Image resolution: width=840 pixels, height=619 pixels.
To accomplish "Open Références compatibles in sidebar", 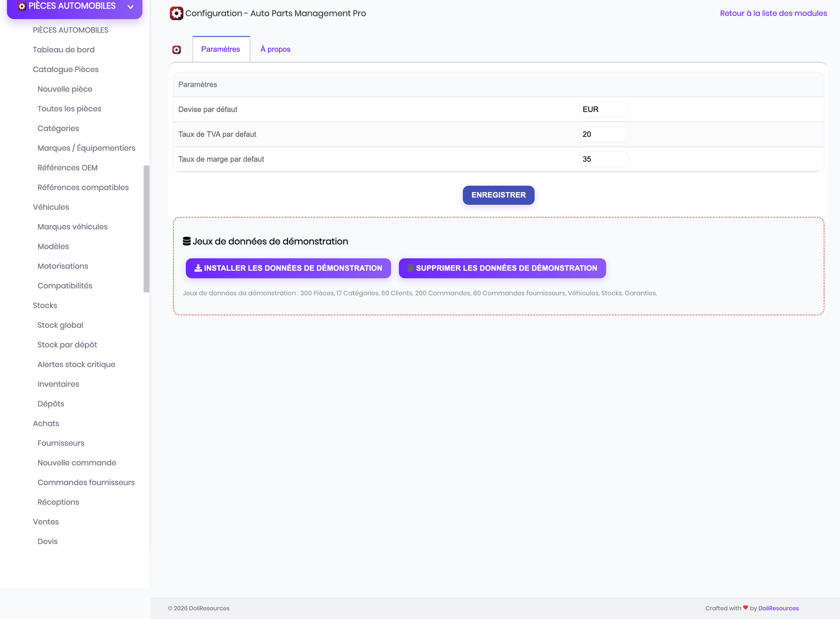I will (x=83, y=188).
